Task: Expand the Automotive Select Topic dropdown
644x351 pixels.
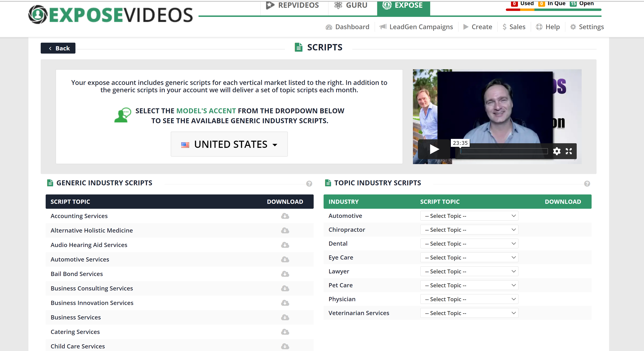Action: (469, 216)
